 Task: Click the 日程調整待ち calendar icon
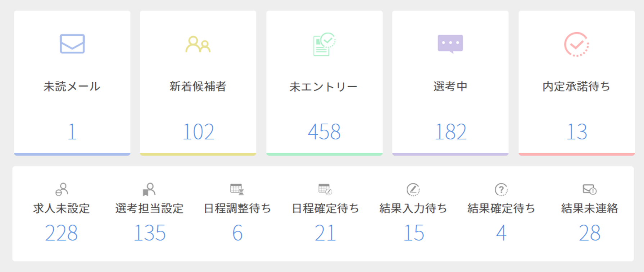pyautogui.click(x=237, y=189)
